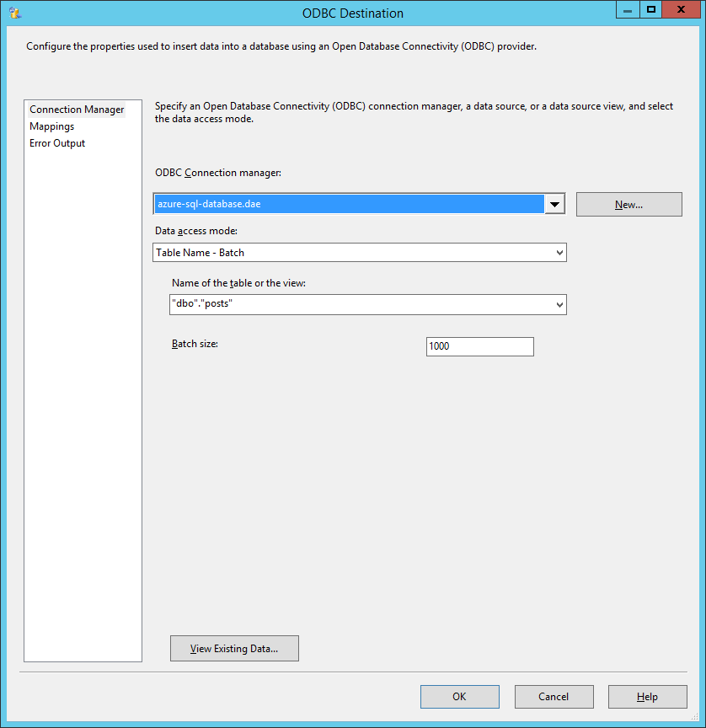This screenshot has width=706, height=728.
Task: Select the Connection Manager page
Action: click(x=76, y=109)
